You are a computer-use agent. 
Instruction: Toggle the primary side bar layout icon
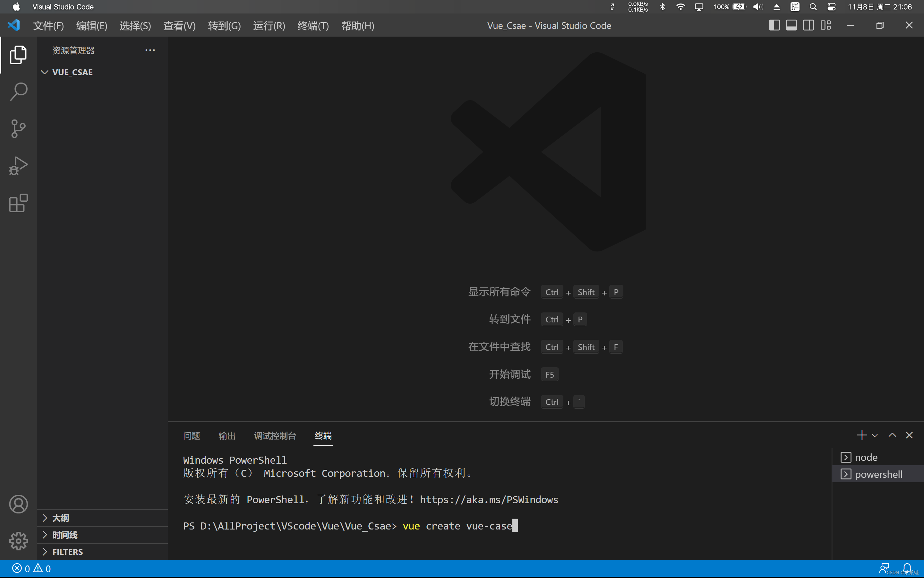774,25
